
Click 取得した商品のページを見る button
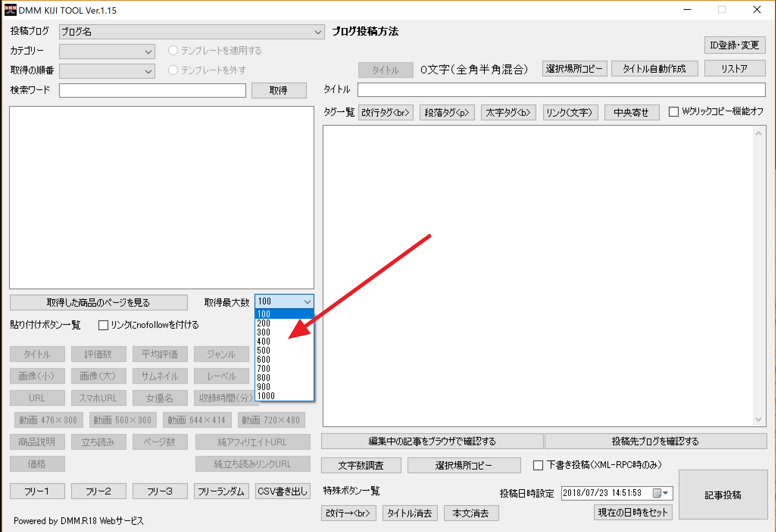click(98, 303)
